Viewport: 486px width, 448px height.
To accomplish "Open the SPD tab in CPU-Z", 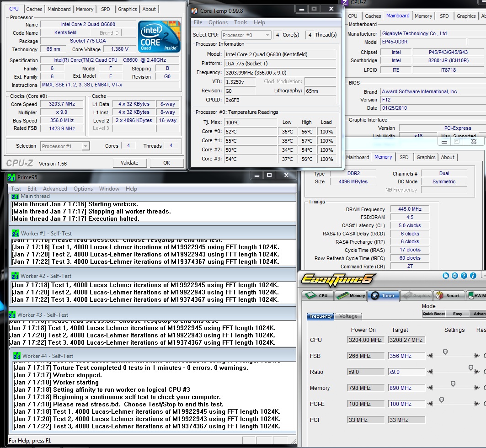I will [x=105, y=9].
